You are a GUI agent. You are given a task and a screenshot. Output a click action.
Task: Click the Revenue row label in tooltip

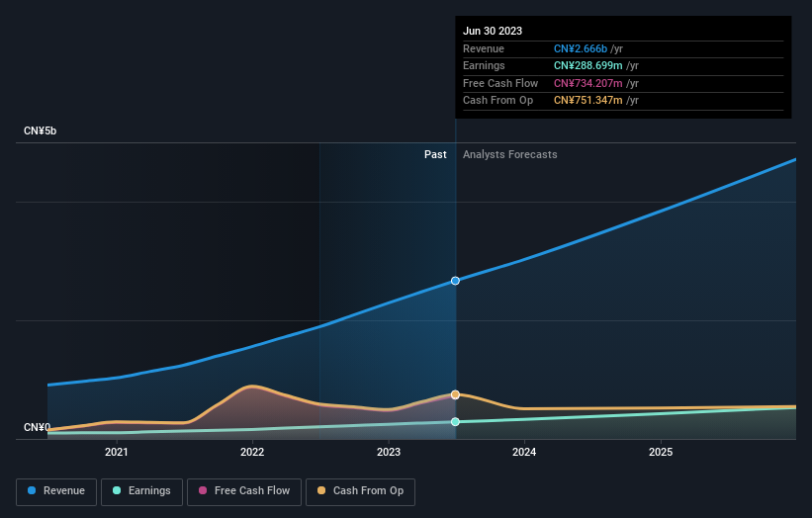coord(484,48)
